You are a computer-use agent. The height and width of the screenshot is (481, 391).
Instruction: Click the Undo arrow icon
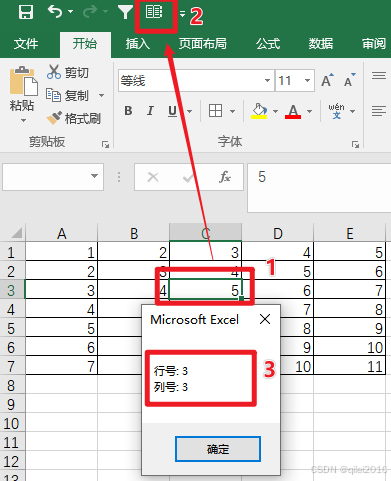coord(55,11)
